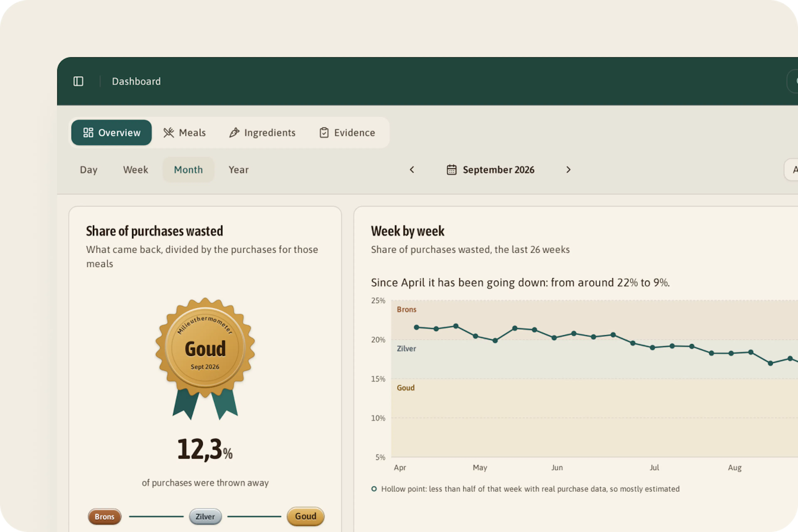The width and height of the screenshot is (798, 532).
Task: Click the Dashboard header title
Action: (x=136, y=81)
